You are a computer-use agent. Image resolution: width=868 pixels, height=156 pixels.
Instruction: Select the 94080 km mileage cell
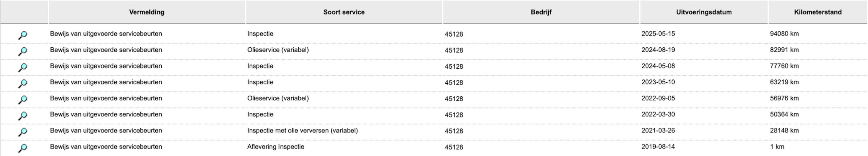(784, 34)
